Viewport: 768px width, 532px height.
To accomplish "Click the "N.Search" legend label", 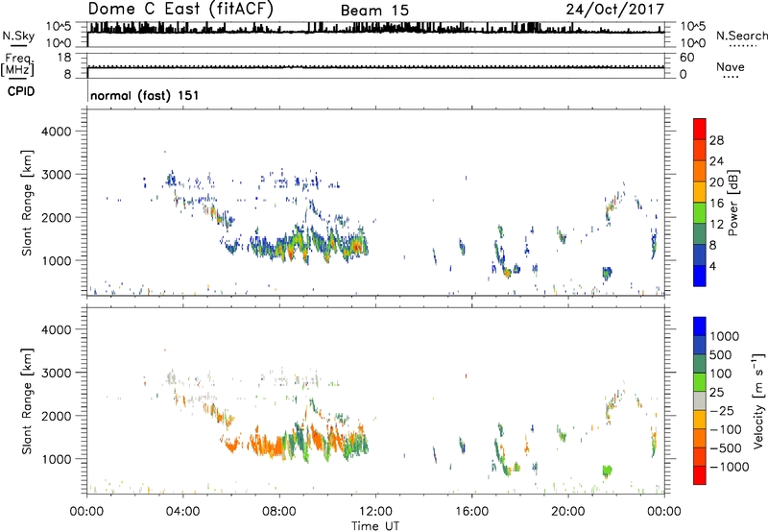I will click(x=741, y=36).
